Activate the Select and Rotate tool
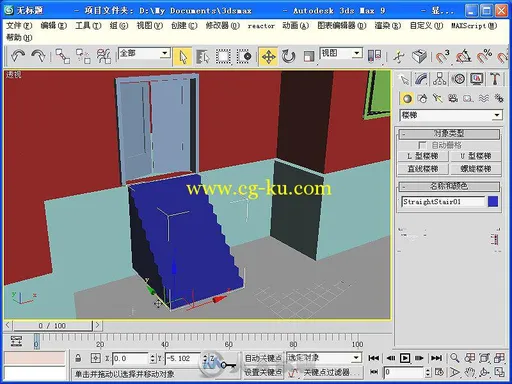Image resolution: width=512 pixels, height=384 pixels. (x=288, y=56)
